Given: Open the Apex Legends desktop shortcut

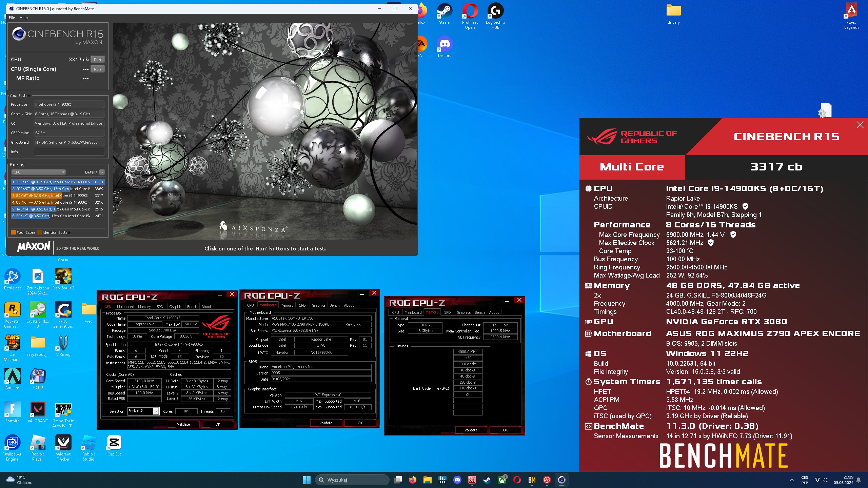Looking at the screenshot, I should [x=851, y=16].
